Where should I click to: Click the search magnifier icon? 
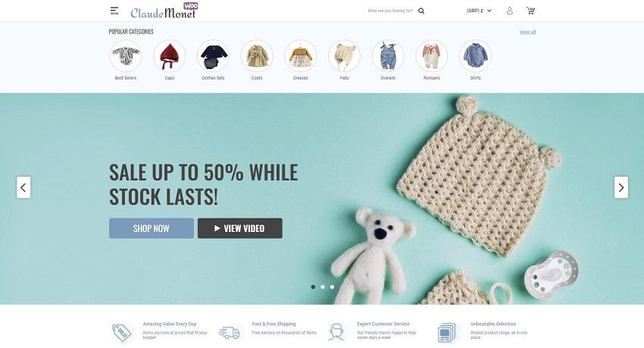(x=421, y=11)
